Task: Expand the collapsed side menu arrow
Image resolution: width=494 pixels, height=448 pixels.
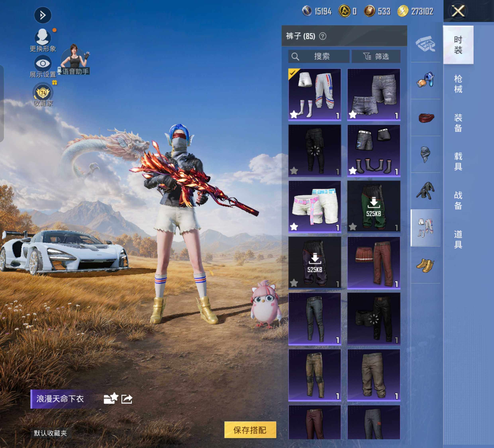Action: coord(43,15)
